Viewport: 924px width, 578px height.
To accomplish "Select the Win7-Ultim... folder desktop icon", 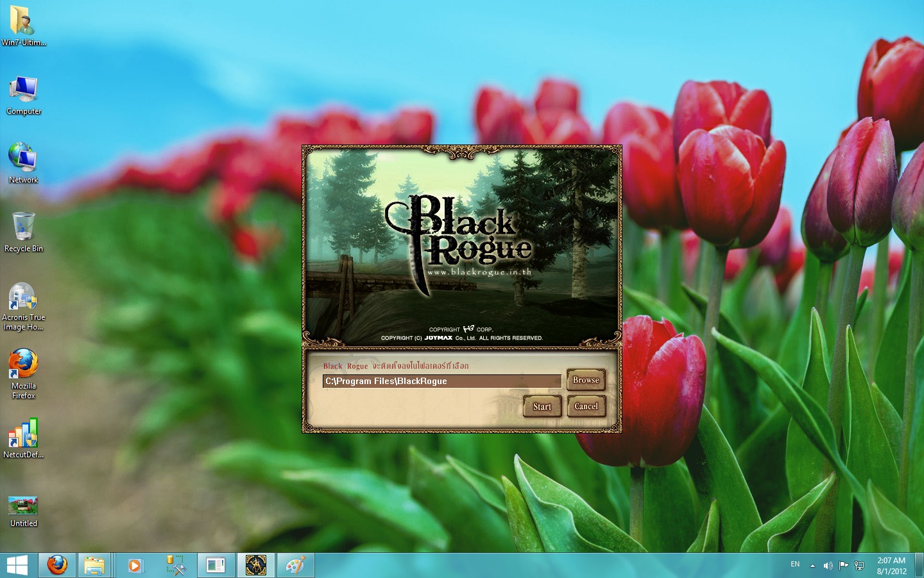I will pyautogui.click(x=23, y=26).
